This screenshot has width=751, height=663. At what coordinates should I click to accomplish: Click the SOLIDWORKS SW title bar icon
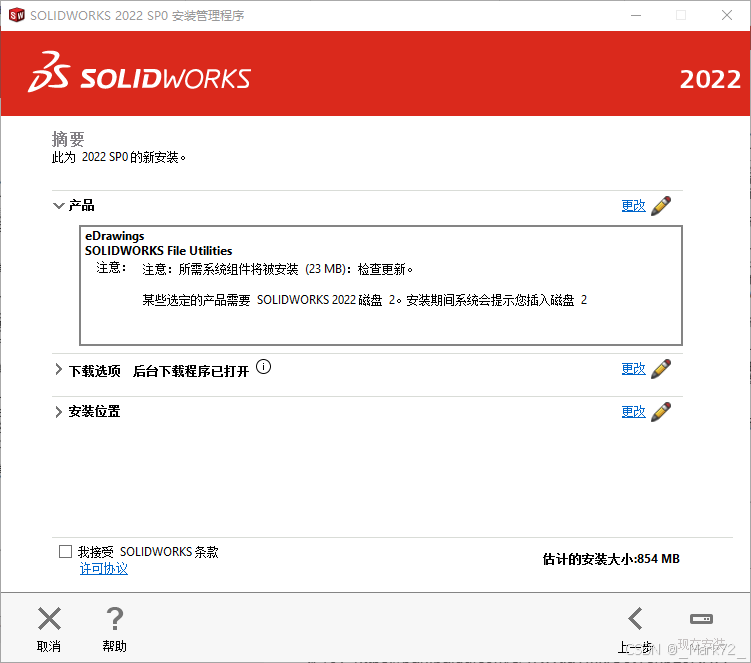coord(16,15)
